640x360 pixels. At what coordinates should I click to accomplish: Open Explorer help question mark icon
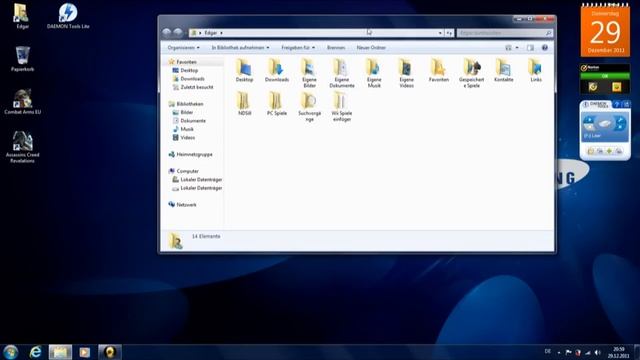pyautogui.click(x=544, y=48)
